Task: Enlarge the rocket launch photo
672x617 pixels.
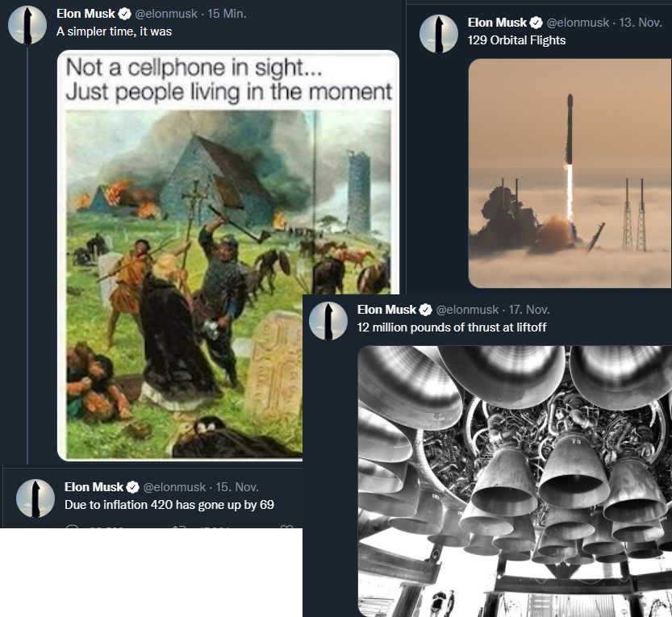Action: pyautogui.click(x=570, y=173)
